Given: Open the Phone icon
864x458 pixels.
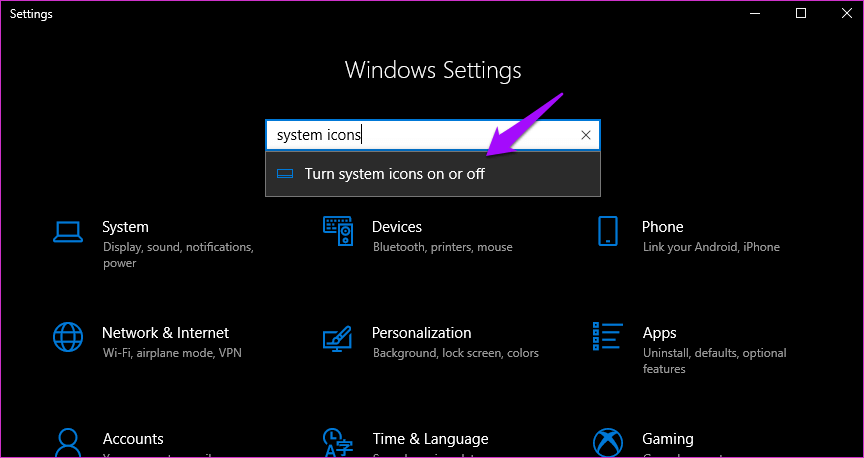Looking at the screenshot, I should point(608,231).
